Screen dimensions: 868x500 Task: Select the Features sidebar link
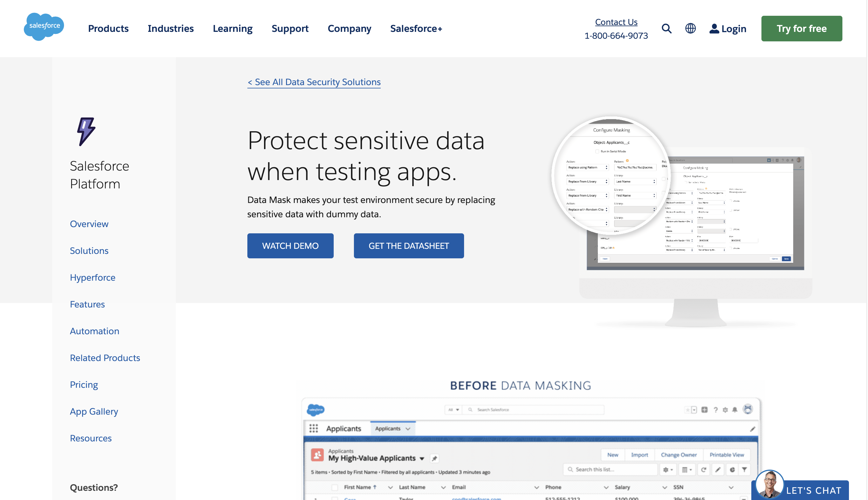(87, 304)
